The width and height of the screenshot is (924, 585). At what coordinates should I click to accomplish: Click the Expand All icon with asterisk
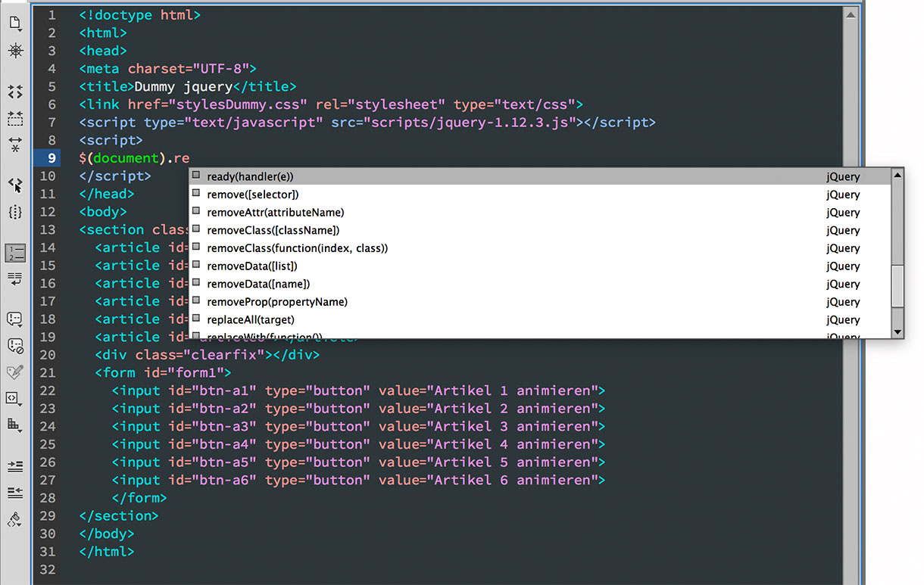pyautogui.click(x=15, y=145)
